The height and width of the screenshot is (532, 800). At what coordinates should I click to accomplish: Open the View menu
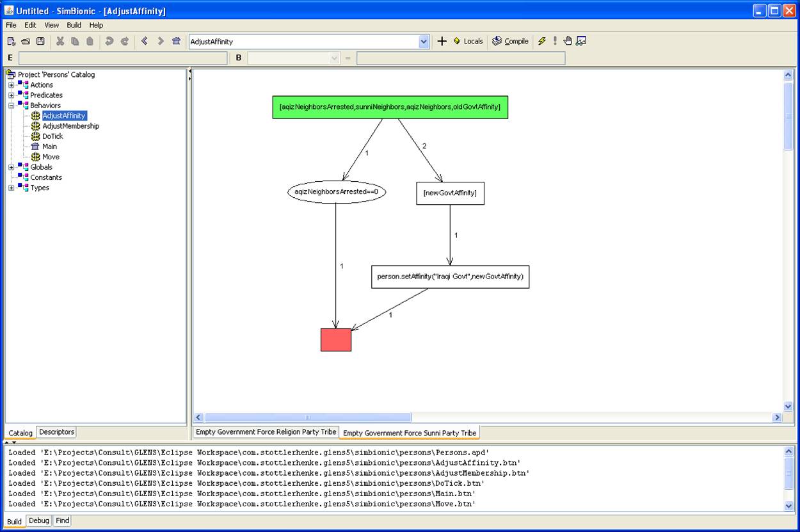51,25
